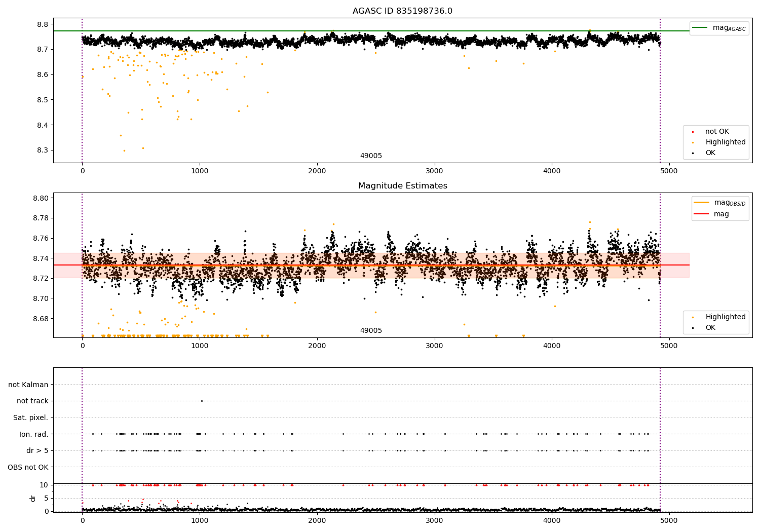Select 'OK' in the Magnitude Estimates legend

click(710, 328)
